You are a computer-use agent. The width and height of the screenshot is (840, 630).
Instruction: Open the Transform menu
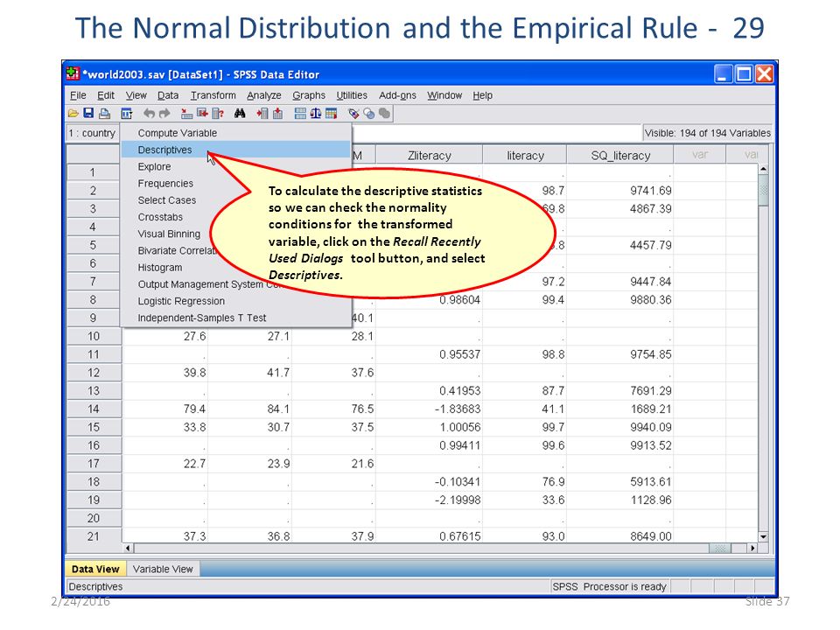pos(213,95)
